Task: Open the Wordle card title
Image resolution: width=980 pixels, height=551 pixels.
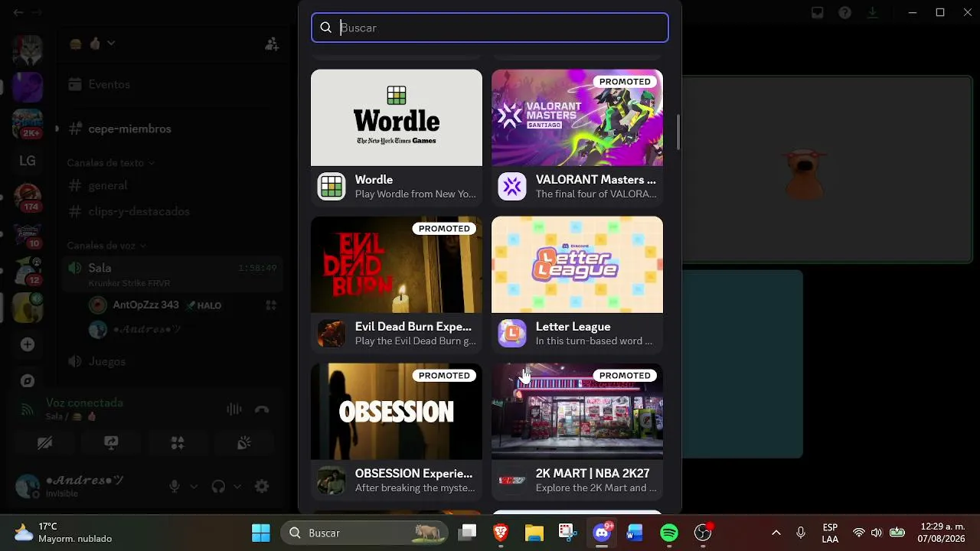Action: [x=374, y=180]
